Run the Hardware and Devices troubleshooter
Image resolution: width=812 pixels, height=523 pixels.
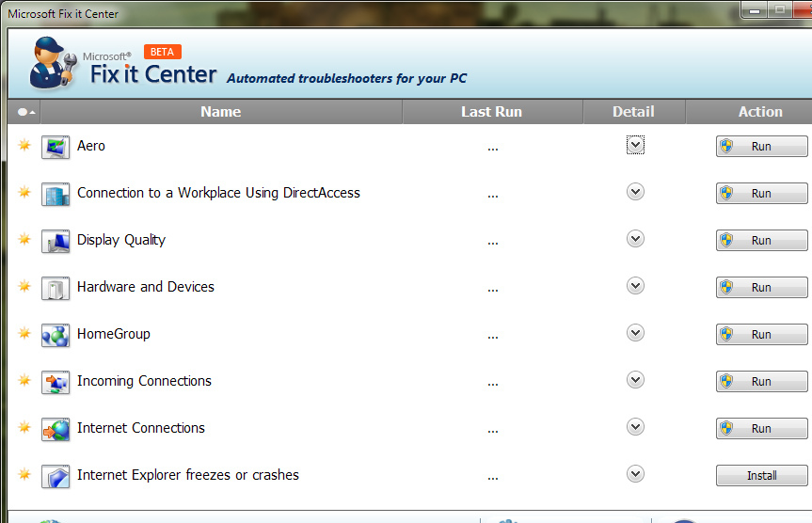[762, 288]
